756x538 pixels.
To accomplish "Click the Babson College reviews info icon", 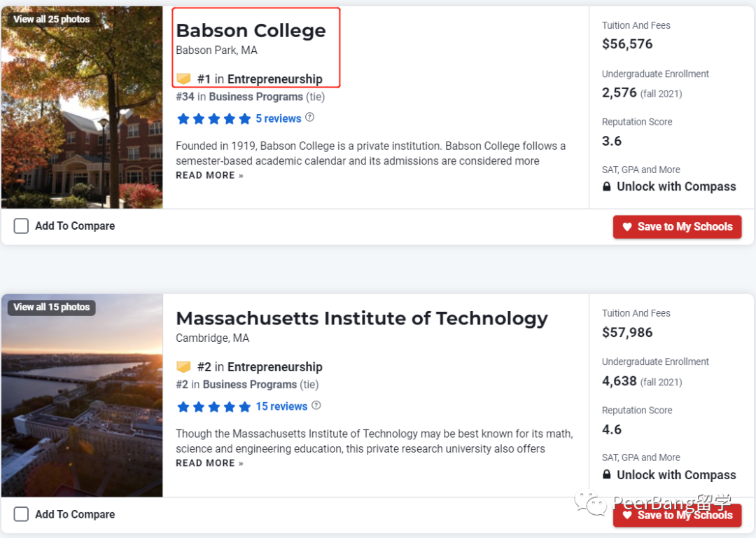I will [x=310, y=118].
